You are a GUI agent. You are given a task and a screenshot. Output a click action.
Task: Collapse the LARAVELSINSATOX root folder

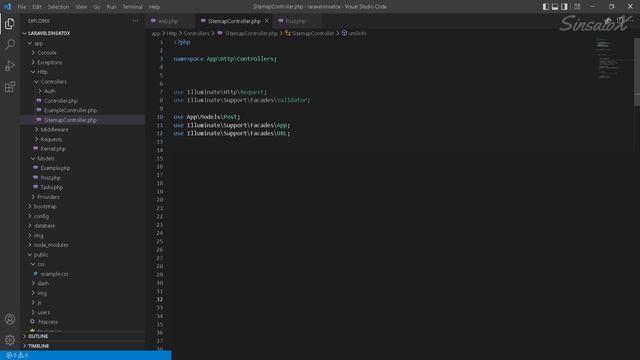pyautogui.click(x=49, y=33)
